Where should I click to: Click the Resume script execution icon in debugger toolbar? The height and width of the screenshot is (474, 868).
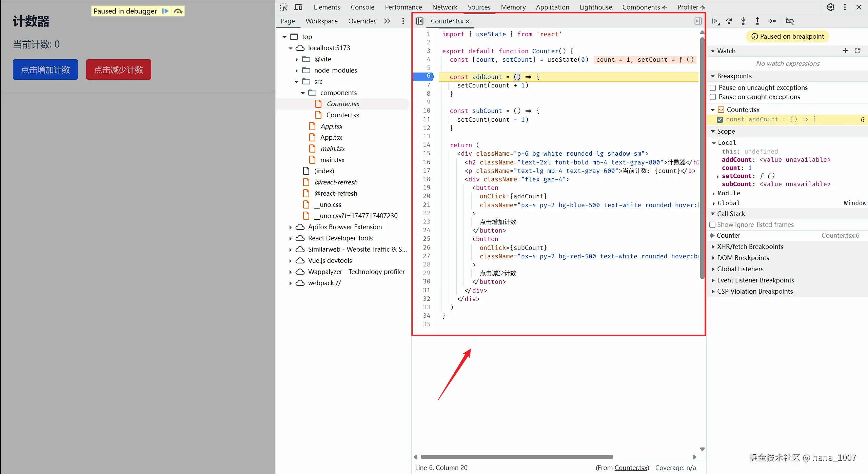(x=715, y=21)
